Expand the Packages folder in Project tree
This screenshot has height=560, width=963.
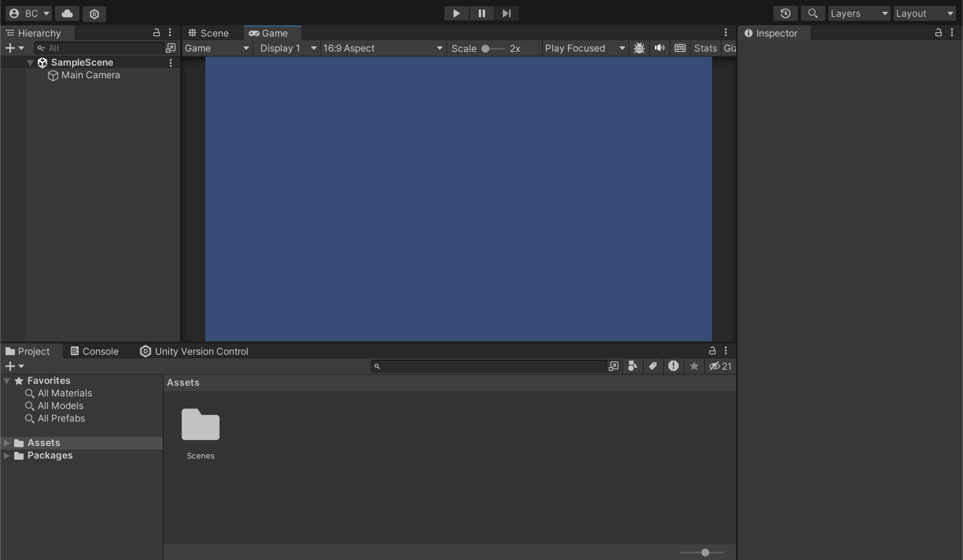(7, 455)
